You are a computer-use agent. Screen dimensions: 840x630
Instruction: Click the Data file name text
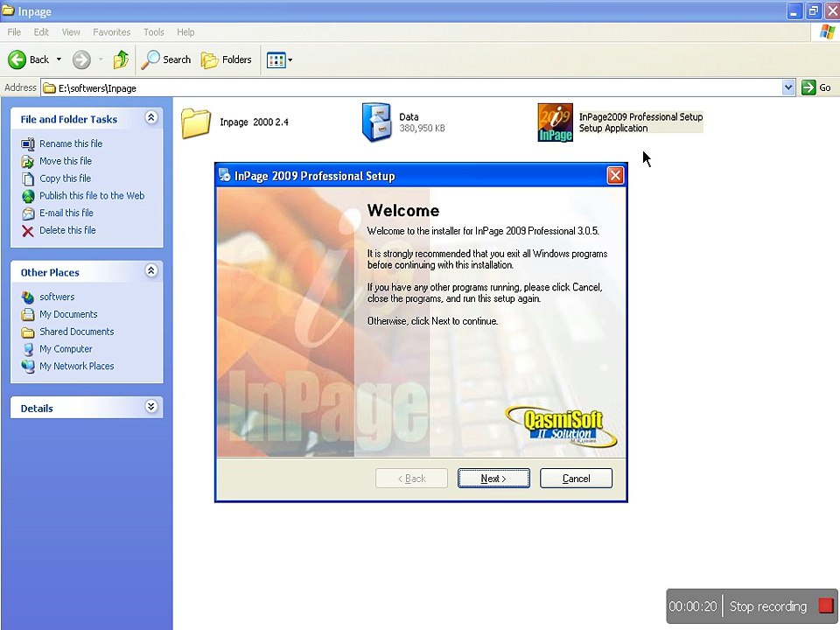click(409, 116)
